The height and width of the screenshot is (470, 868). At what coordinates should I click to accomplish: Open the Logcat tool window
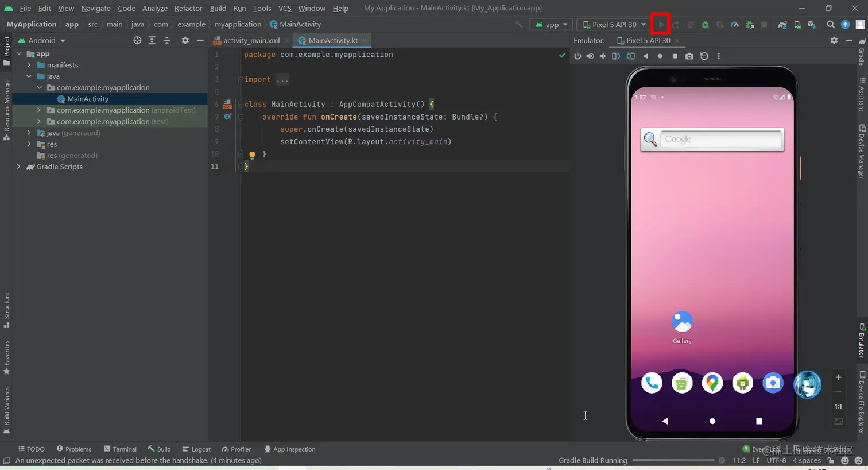196,449
